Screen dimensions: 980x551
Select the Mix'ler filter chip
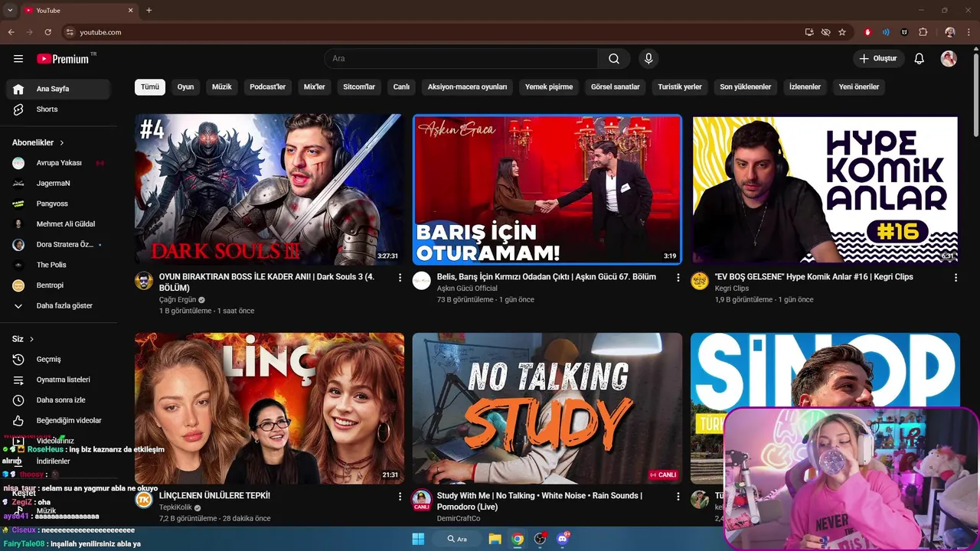click(x=315, y=87)
